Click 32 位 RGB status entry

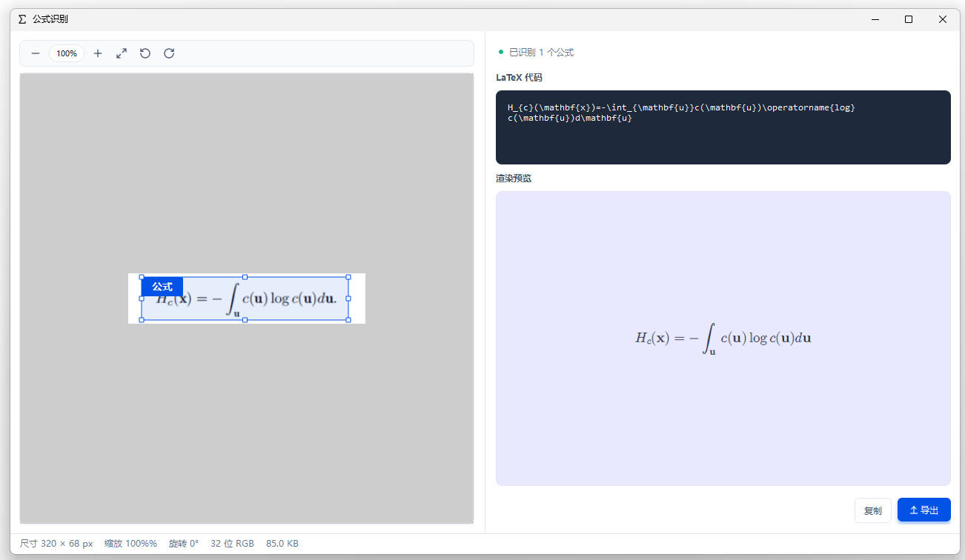coord(233,544)
